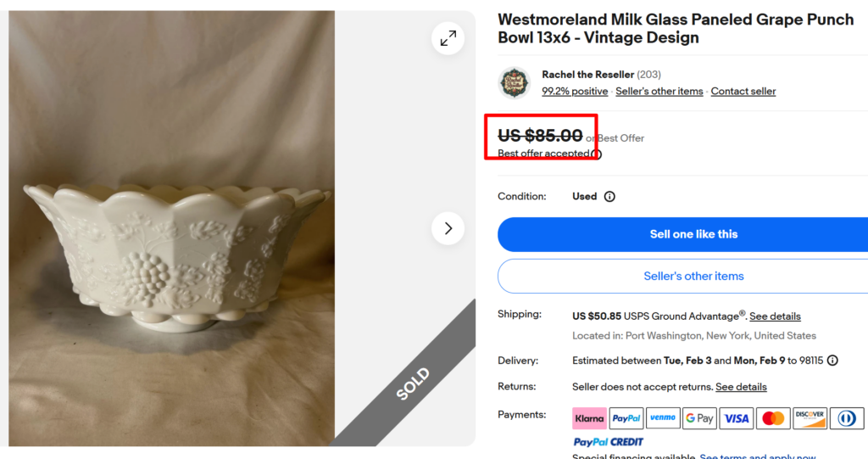This screenshot has width=868, height=459.
Task: Select the Klarna payment icon
Action: point(589,418)
